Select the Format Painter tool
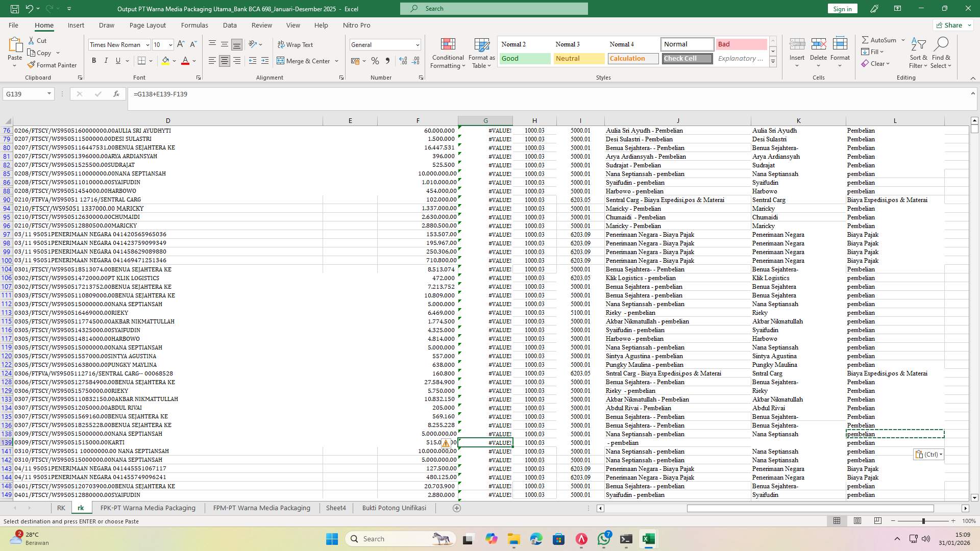The width and height of the screenshot is (980, 551). point(53,65)
